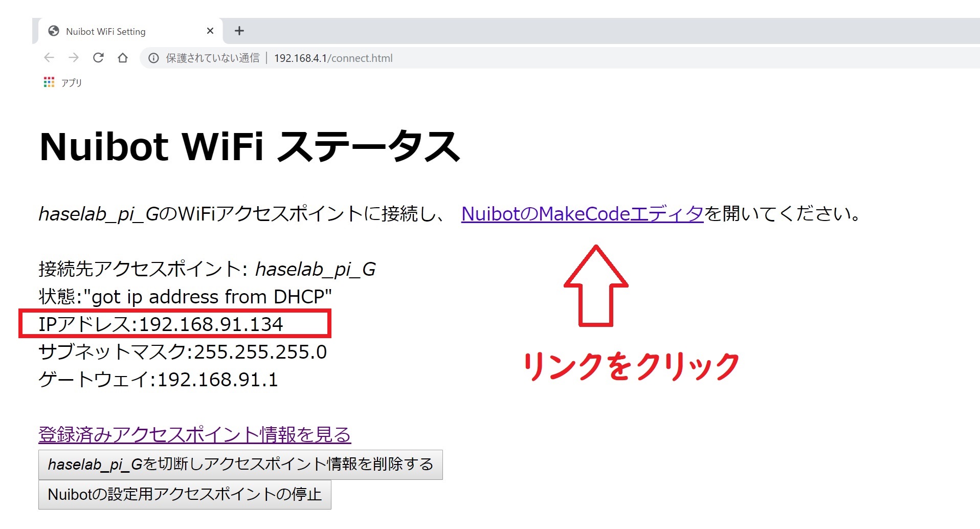
Task: Open 登録済みアクセスポイント情報を見る link
Action: [195, 435]
